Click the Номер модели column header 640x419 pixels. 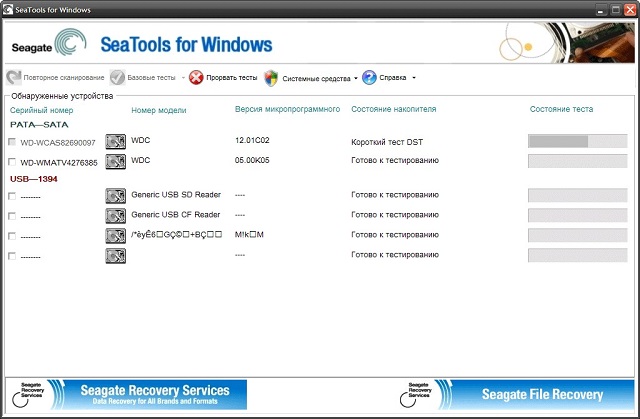159,110
